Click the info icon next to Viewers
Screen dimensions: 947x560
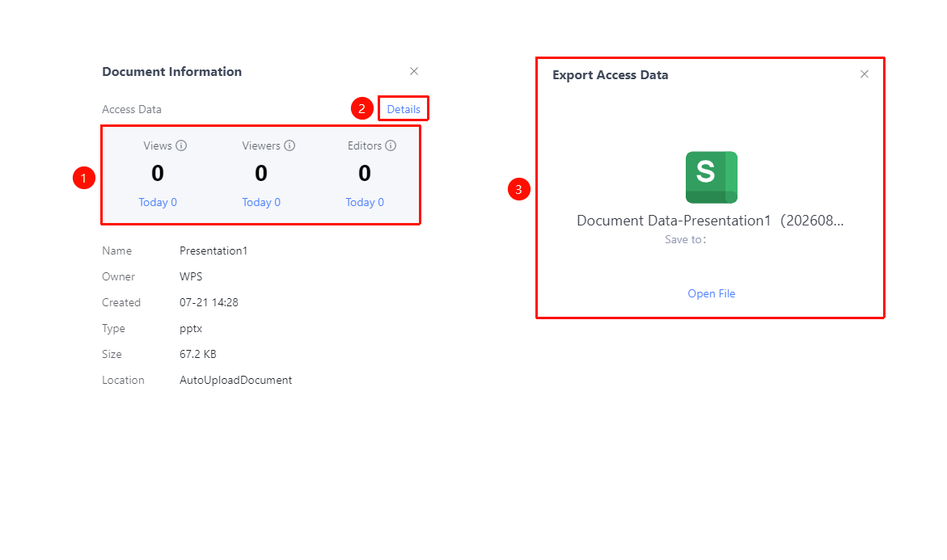[290, 145]
